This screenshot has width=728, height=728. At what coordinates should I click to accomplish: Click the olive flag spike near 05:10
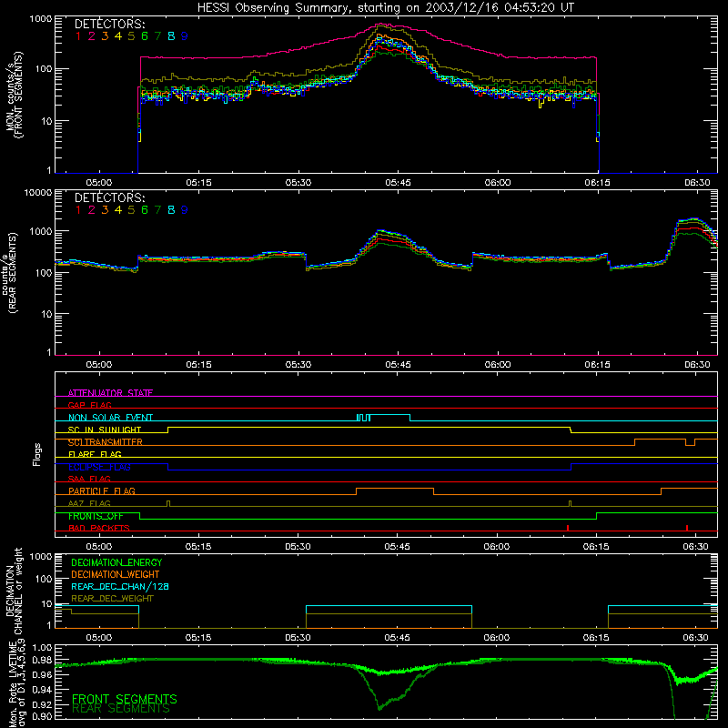point(168,503)
